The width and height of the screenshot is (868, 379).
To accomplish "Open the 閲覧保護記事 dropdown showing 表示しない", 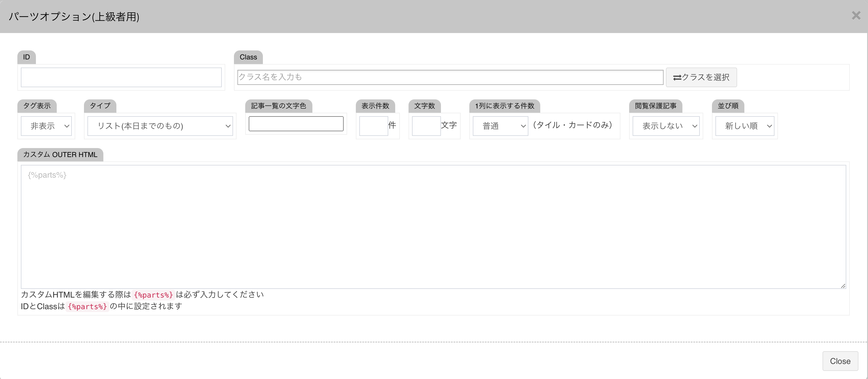I will point(666,126).
